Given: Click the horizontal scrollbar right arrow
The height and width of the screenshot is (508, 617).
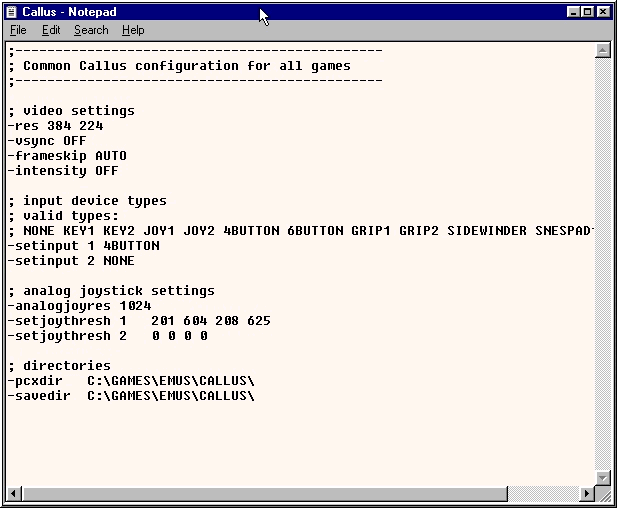Looking at the screenshot, I should pyautogui.click(x=587, y=493).
